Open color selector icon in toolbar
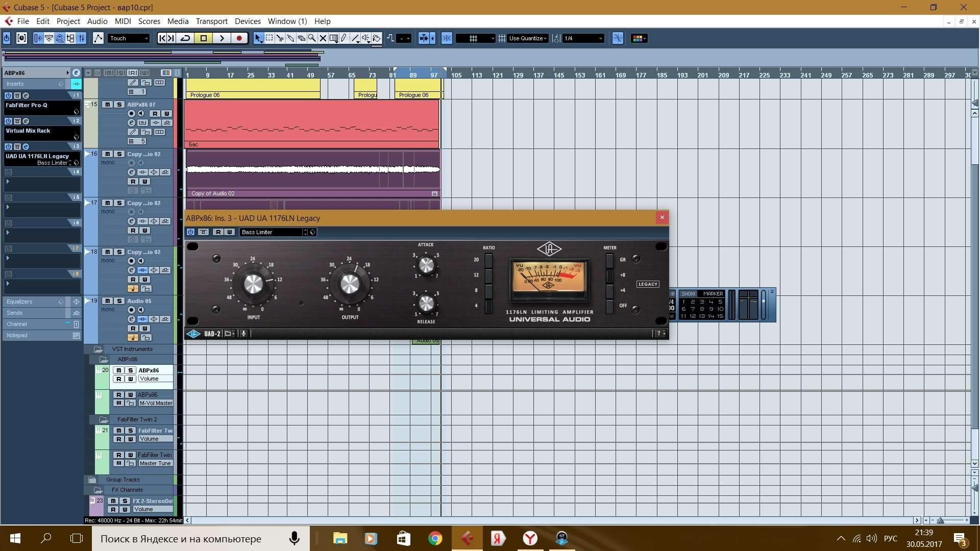 [x=639, y=38]
